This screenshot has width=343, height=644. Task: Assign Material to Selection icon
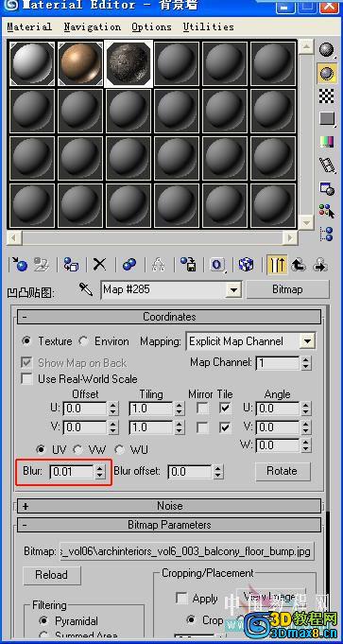tap(71, 265)
